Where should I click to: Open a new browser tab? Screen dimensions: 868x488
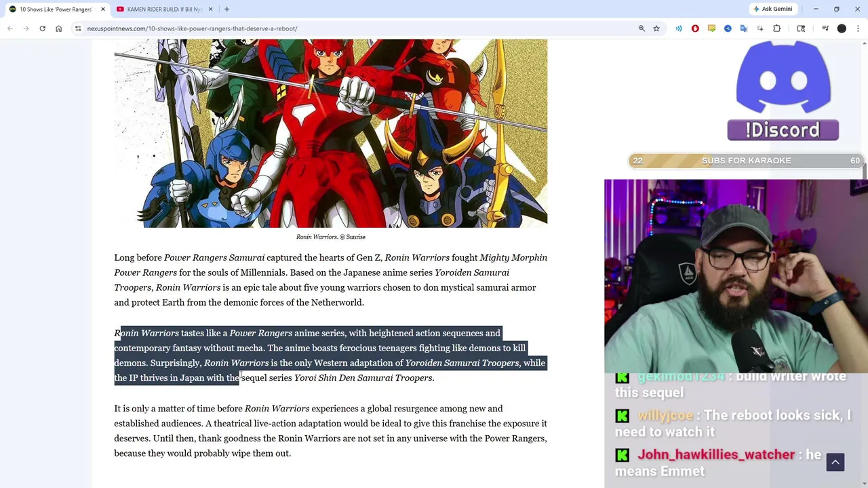[x=226, y=9]
